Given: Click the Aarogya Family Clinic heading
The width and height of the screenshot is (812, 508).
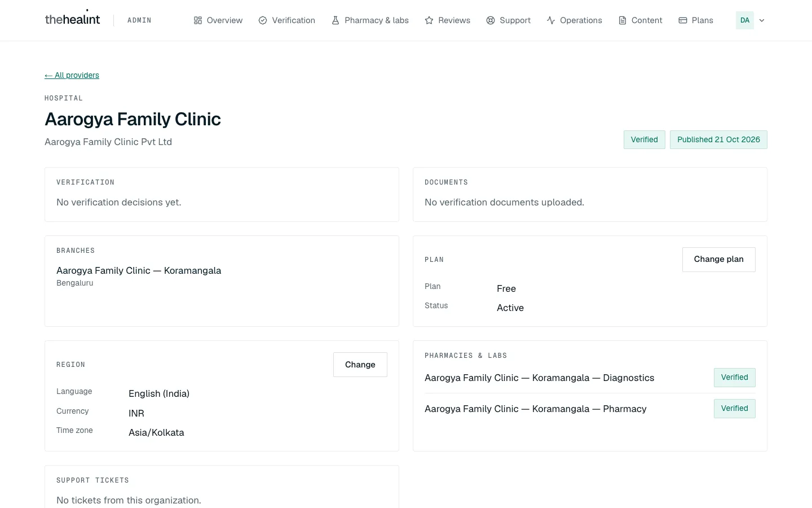Looking at the screenshot, I should tap(133, 119).
